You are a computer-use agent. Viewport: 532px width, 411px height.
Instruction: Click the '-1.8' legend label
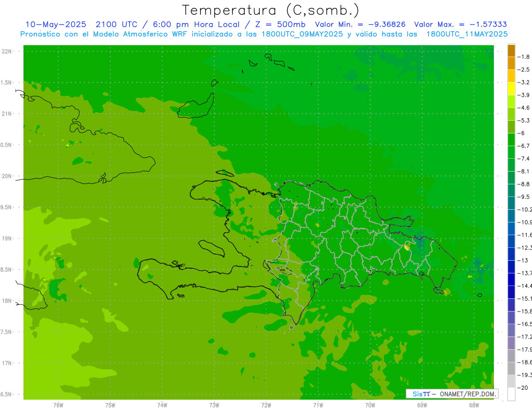pyautogui.click(x=524, y=57)
